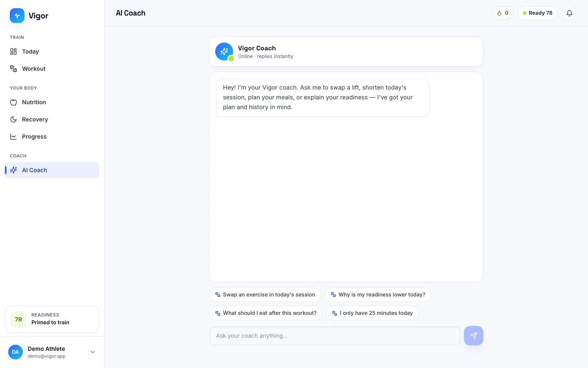Click the Vigor brand name text

click(38, 16)
